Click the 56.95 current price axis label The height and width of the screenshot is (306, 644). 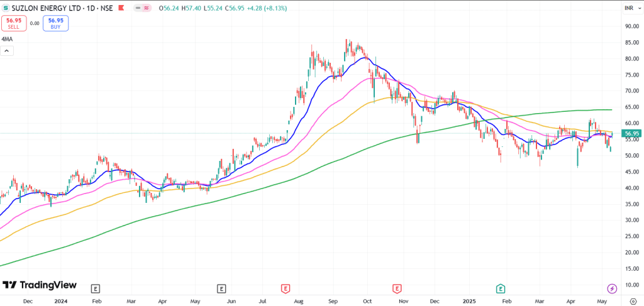tap(631, 133)
